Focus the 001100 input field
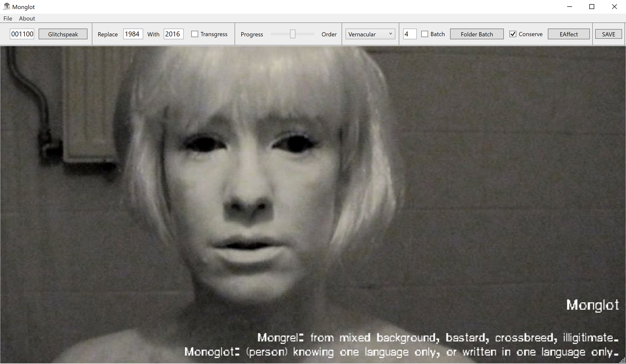Image resolution: width=626 pixels, height=364 pixels. [x=22, y=34]
